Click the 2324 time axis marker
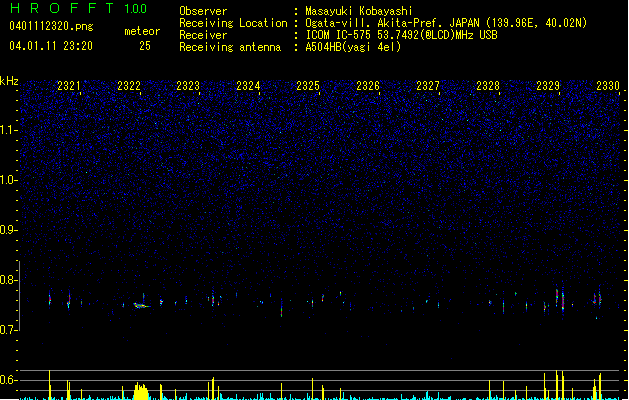Viewport: 629px width, 400px height. 248,86
